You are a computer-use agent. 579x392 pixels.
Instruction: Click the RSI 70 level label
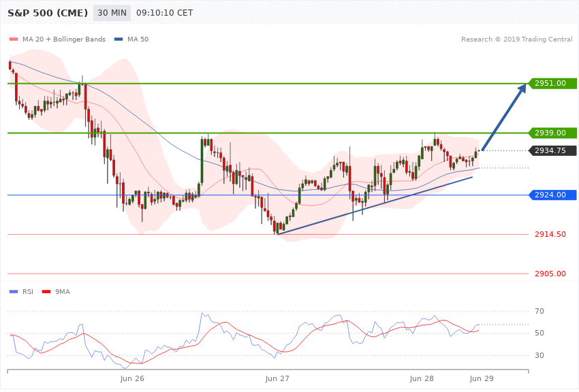[539, 311]
